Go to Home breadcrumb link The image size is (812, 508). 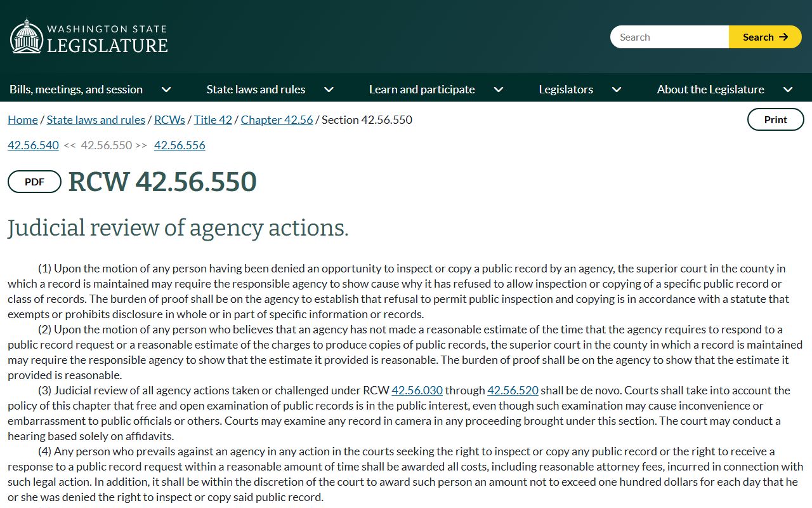point(23,119)
